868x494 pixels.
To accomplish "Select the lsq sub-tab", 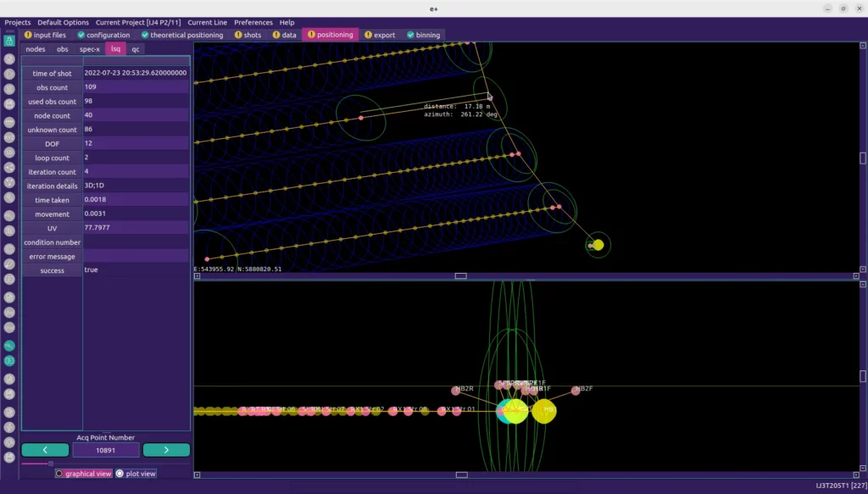I will coord(115,49).
